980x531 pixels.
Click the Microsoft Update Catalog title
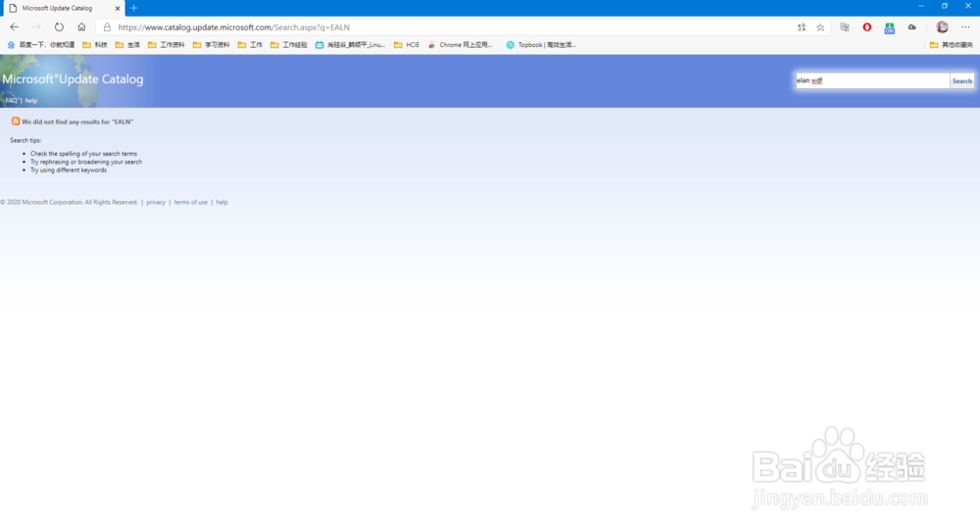pyautogui.click(x=73, y=79)
